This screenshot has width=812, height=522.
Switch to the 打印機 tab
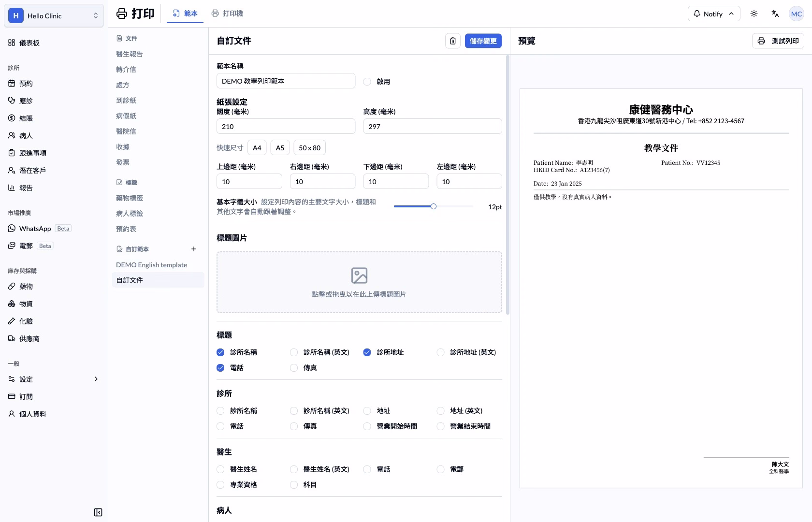[227, 14]
